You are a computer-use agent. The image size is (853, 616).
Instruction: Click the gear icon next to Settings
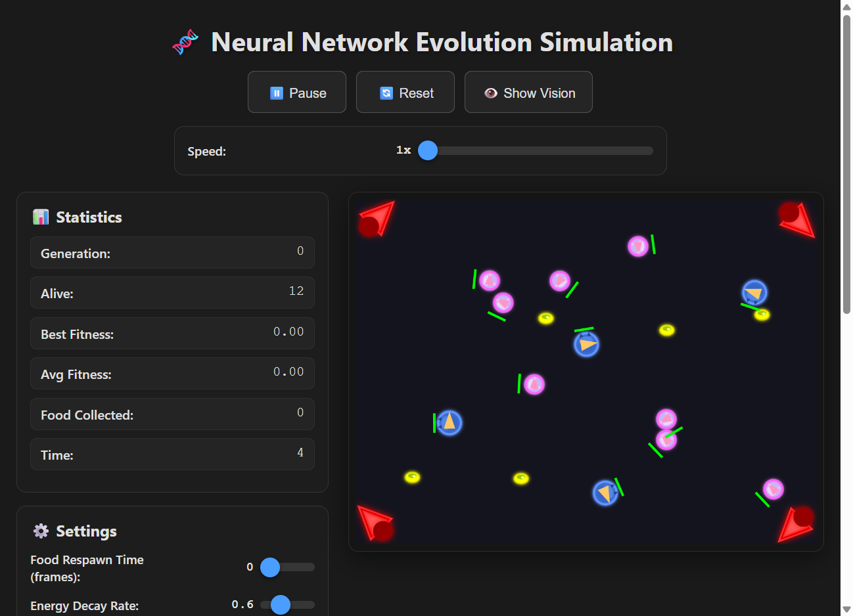[x=41, y=531]
